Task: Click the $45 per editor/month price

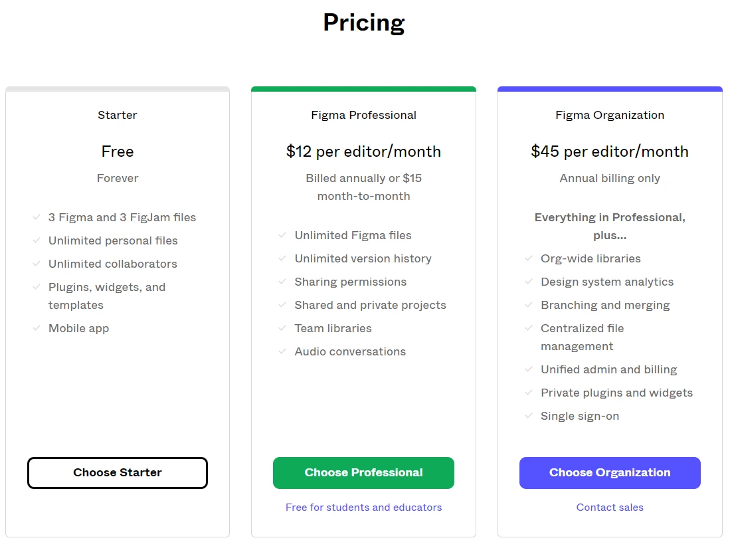Action: (610, 151)
